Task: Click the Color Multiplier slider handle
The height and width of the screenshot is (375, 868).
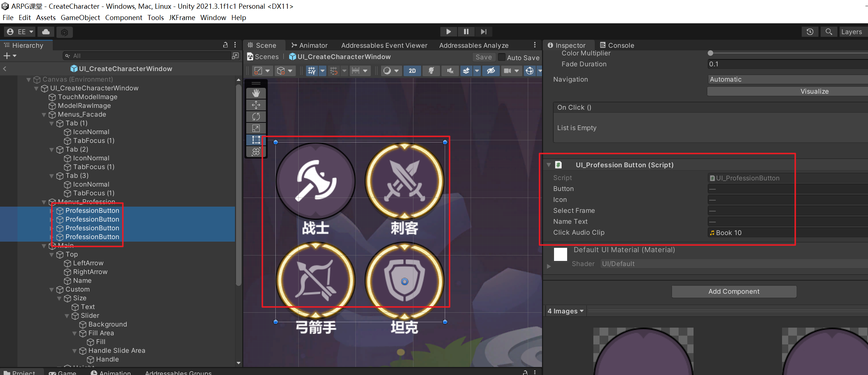Action: pos(710,53)
